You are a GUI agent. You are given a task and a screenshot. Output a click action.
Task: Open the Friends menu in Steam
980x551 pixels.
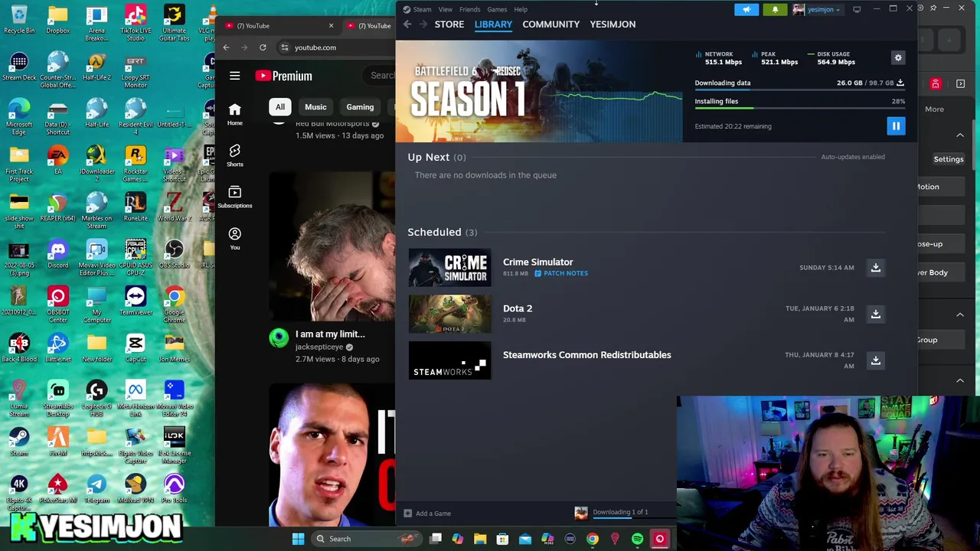tap(469, 9)
